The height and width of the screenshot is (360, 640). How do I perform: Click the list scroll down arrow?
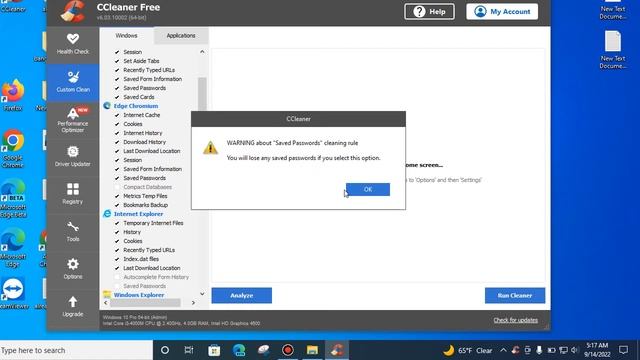[202, 293]
